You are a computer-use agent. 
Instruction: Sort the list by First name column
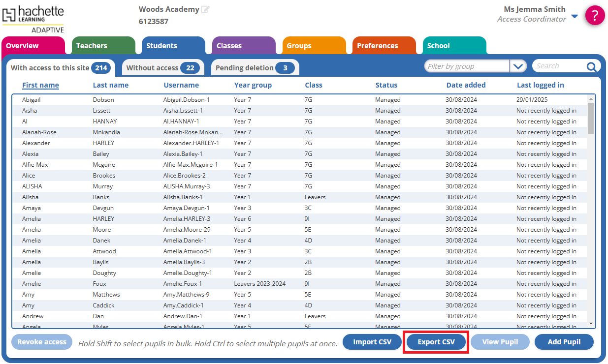tap(40, 85)
